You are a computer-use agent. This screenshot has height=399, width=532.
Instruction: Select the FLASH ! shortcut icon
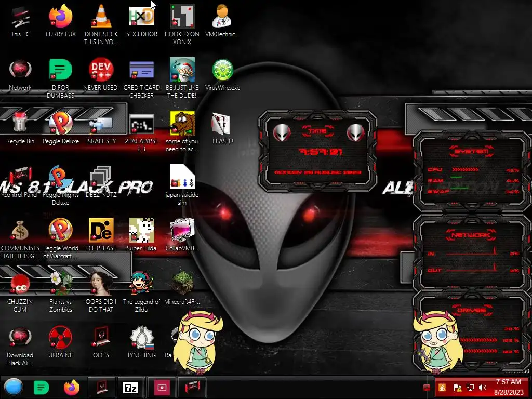tap(221, 124)
